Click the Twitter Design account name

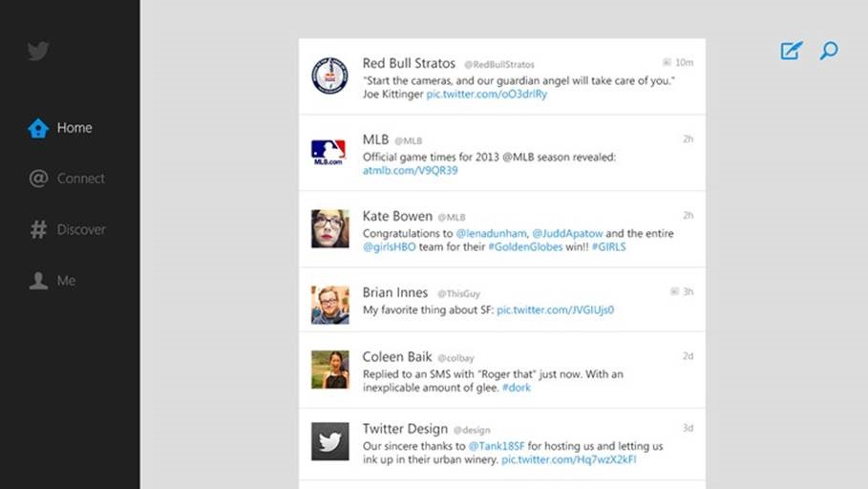click(x=404, y=429)
